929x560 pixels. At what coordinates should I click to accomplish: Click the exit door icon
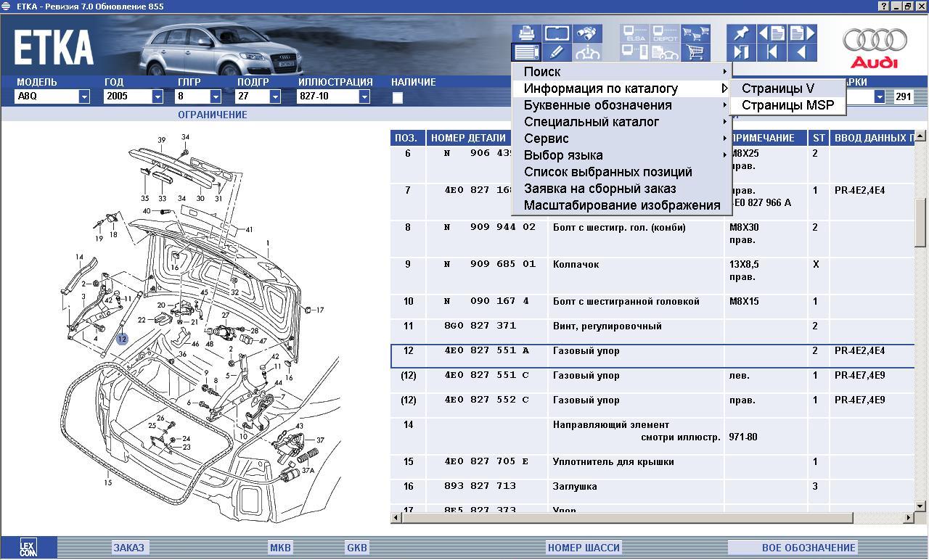click(740, 52)
